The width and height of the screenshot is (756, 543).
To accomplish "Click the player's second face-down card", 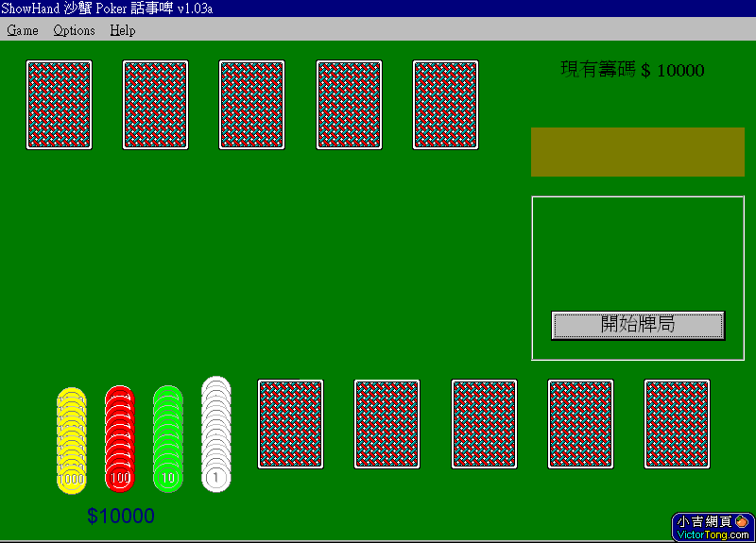I will click(x=387, y=424).
